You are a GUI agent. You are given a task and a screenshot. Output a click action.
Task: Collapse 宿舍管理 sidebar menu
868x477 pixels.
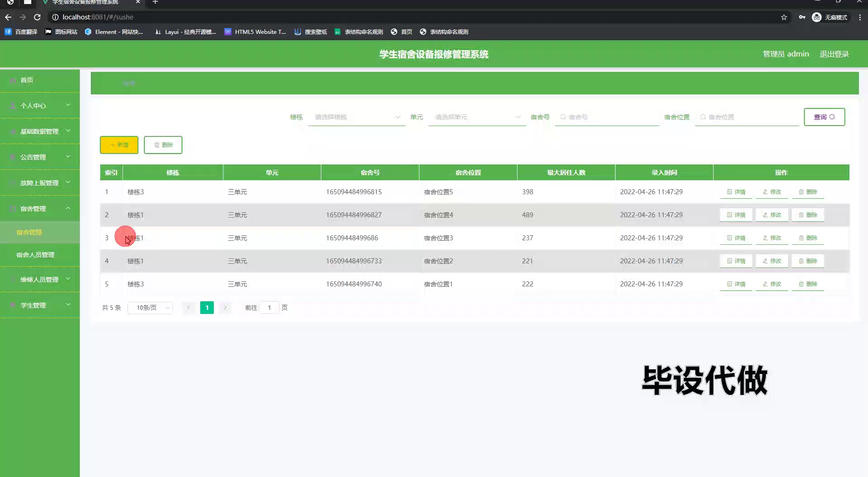point(40,209)
